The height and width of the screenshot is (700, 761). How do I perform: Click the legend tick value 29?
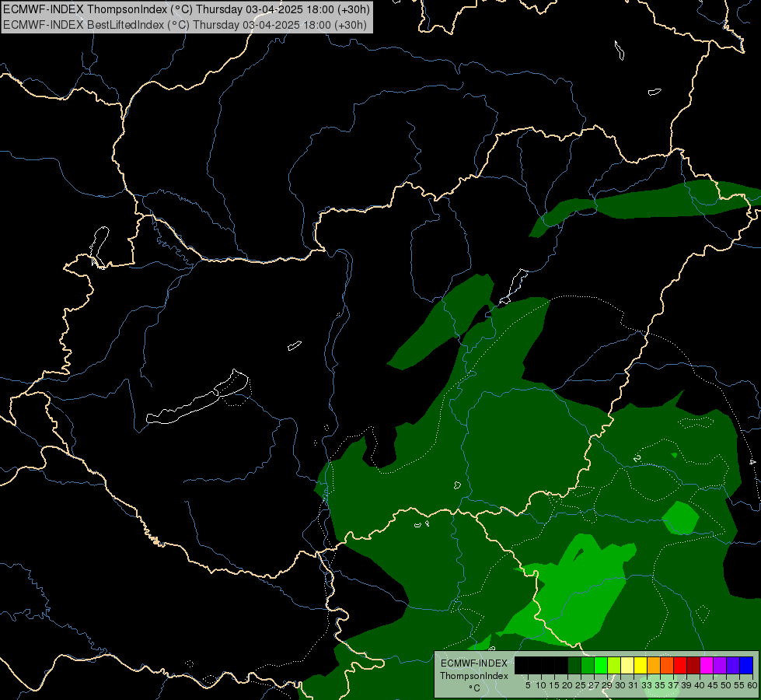[x=607, y=685]
